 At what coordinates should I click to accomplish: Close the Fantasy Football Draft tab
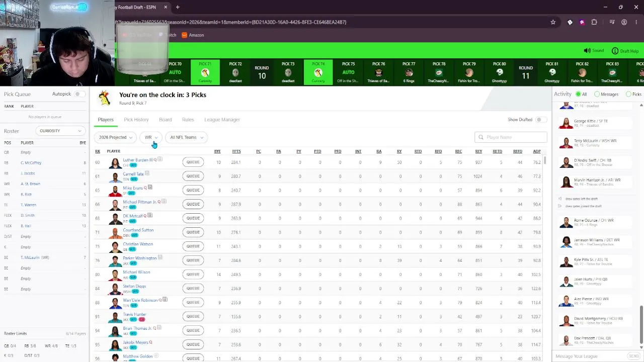point(166,7)
